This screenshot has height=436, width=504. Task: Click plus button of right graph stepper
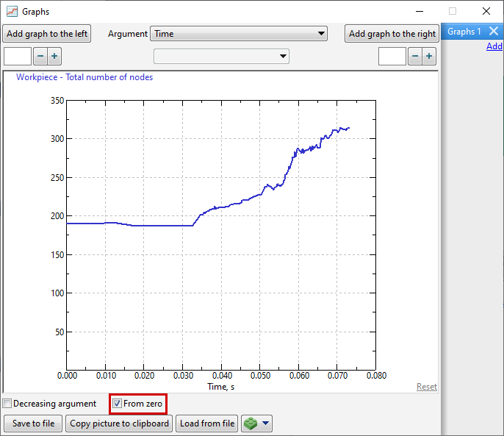pyautogui.click(x=429, y=57)
